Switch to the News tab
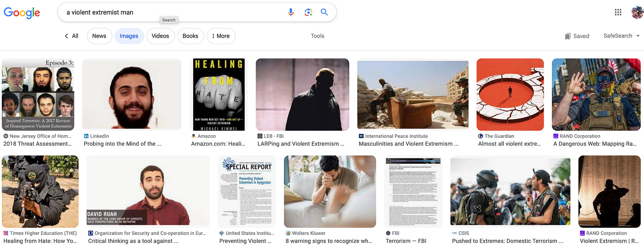The width and height of the screenshot is (644, 249). [99, 36]
